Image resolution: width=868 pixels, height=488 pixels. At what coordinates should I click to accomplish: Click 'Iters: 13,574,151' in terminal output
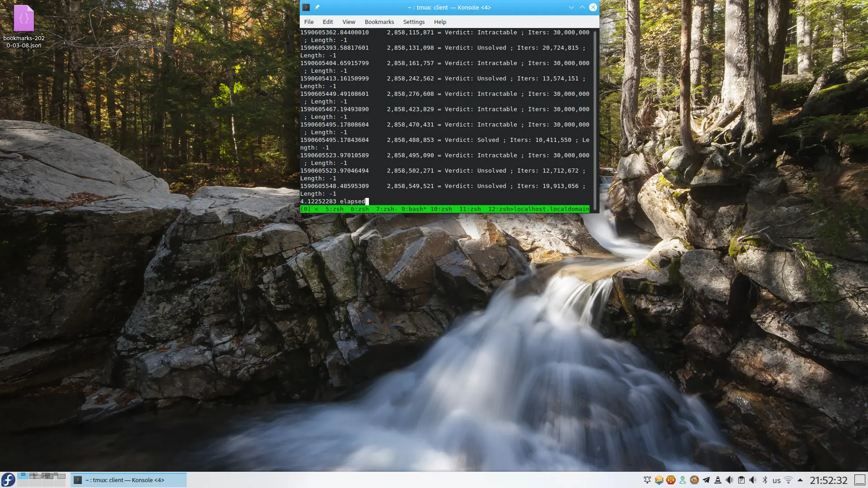[x=547, y=78]
